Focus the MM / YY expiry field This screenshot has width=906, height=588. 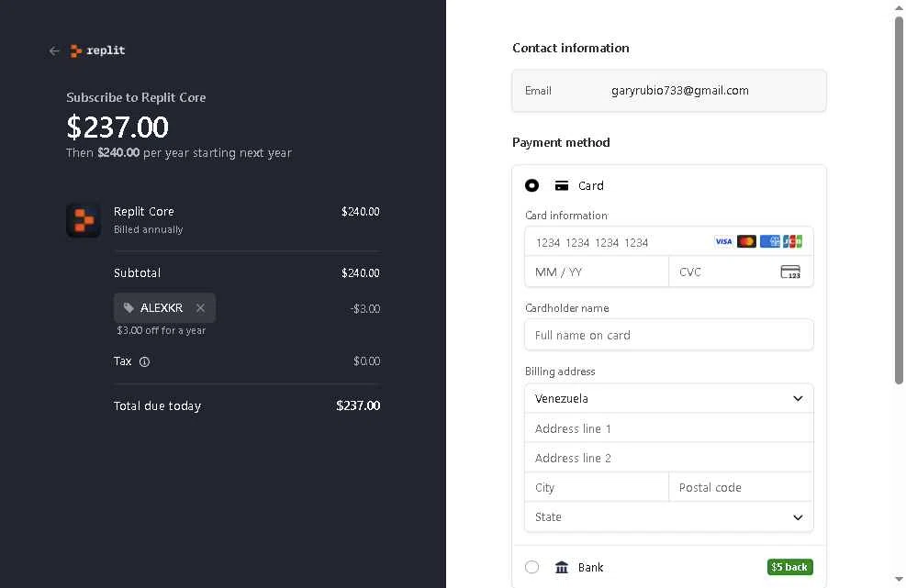(x=597, y=272)
